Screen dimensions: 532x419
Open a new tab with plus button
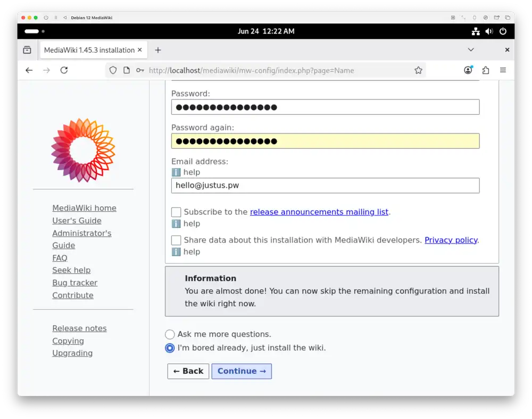[x=158, y=50]
